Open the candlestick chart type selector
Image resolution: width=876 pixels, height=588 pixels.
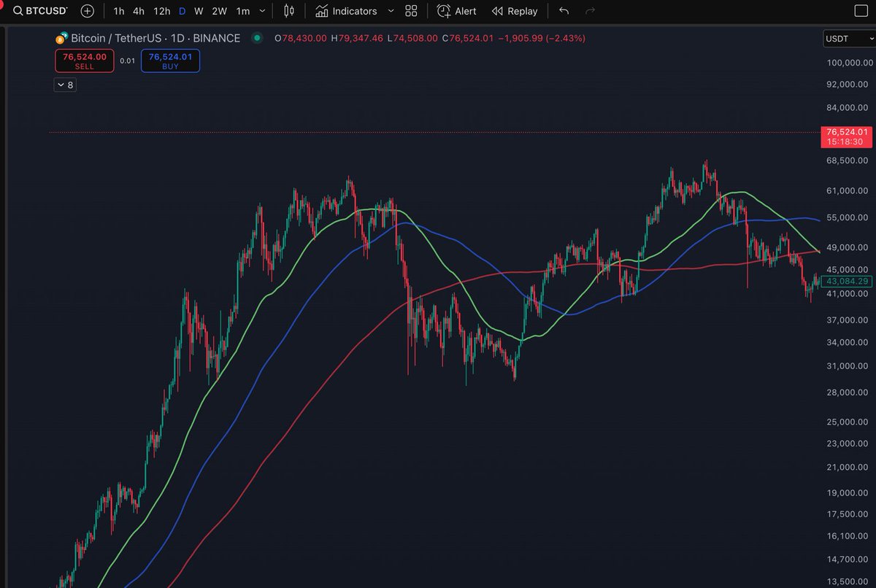click(290, 11)
